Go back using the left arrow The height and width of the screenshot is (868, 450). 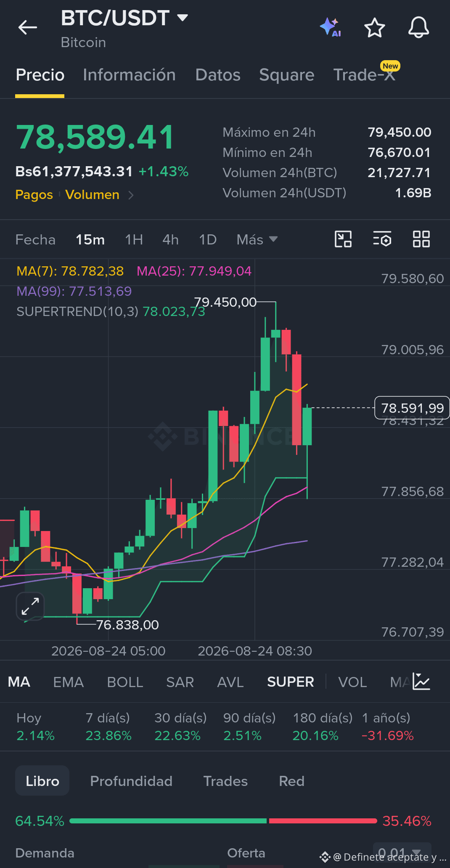[28, 28]
